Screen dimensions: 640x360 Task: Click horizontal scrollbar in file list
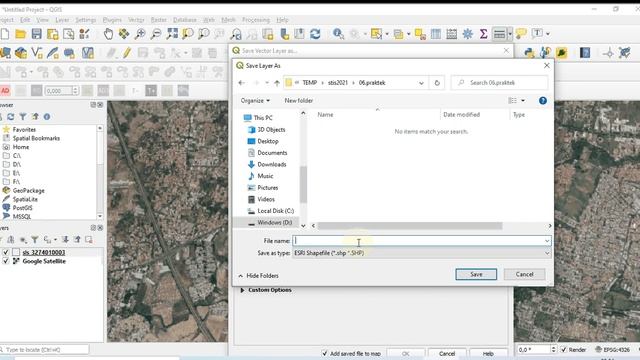[410, 226]
